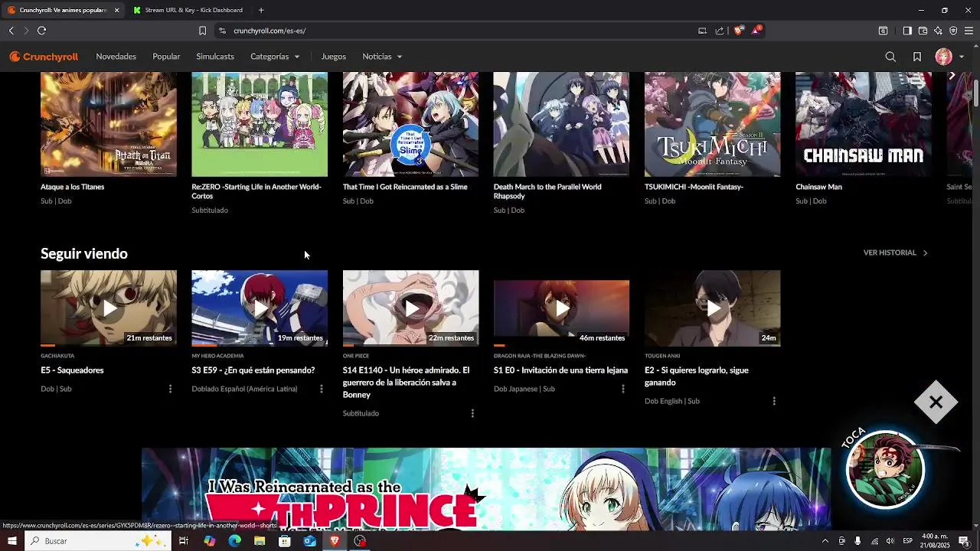
Task: Click the Attack on Titan poster thumbnail
Action: (x=109, y=124)
